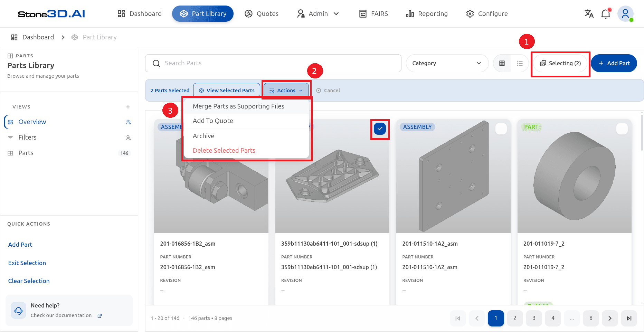644x332 pixels.
Task: Toggle the Selecting (2) mode button
Action: [560, 63]
